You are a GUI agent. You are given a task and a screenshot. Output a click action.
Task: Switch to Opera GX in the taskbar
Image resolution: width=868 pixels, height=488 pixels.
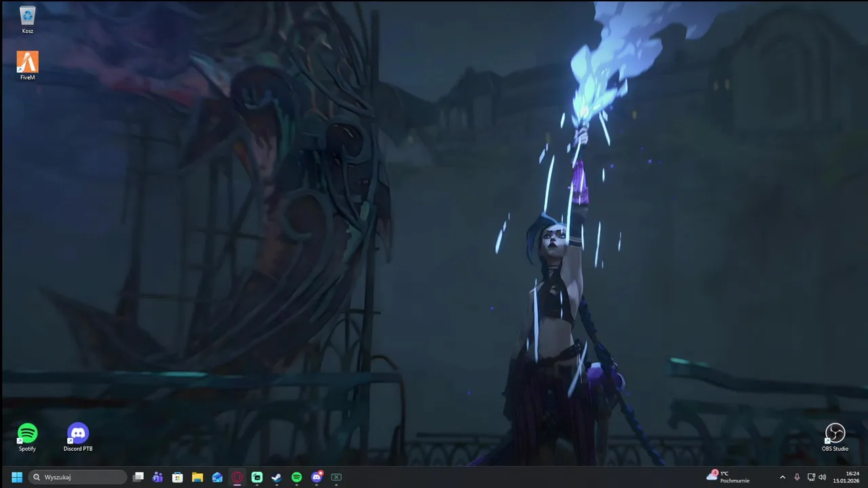coord(237,477)
